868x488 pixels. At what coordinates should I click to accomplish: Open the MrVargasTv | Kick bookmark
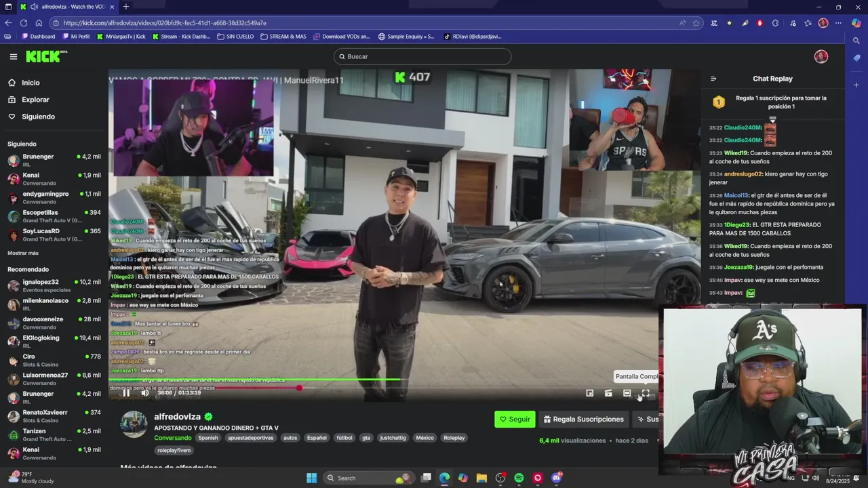121,37
